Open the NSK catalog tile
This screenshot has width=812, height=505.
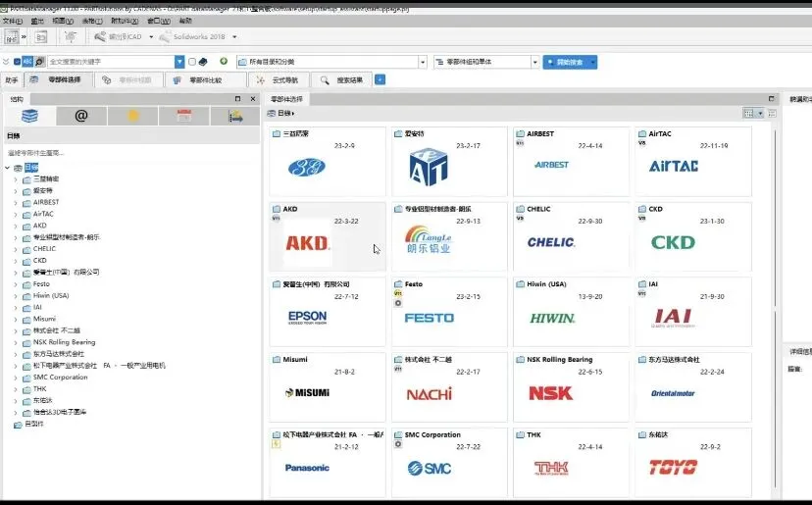571,387
